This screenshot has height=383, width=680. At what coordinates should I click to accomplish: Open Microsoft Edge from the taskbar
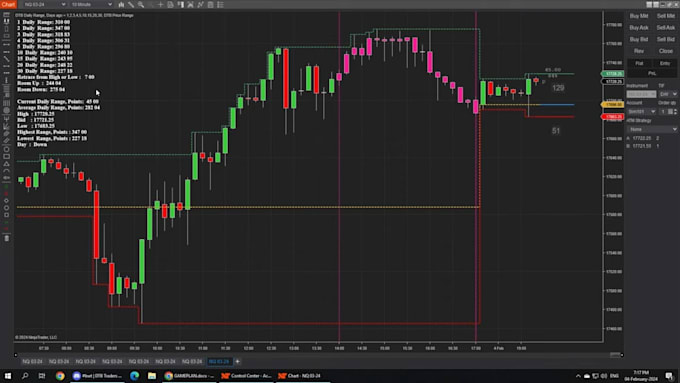[134, 376]
